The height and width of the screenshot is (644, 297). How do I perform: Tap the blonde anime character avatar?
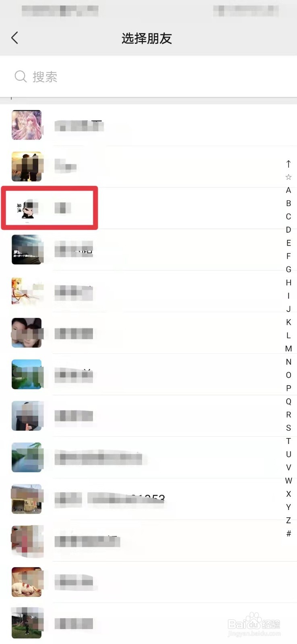(x=27, y=291)
